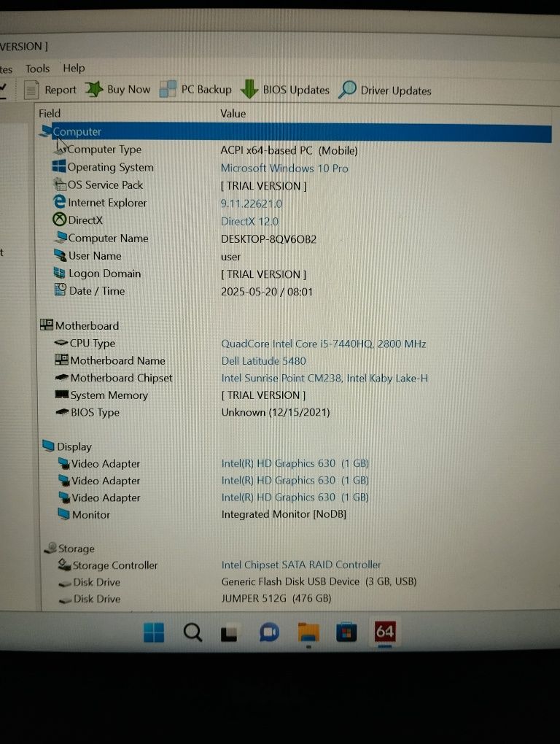Open the Windows Start menu on taskbar

[x=154, y=632]
